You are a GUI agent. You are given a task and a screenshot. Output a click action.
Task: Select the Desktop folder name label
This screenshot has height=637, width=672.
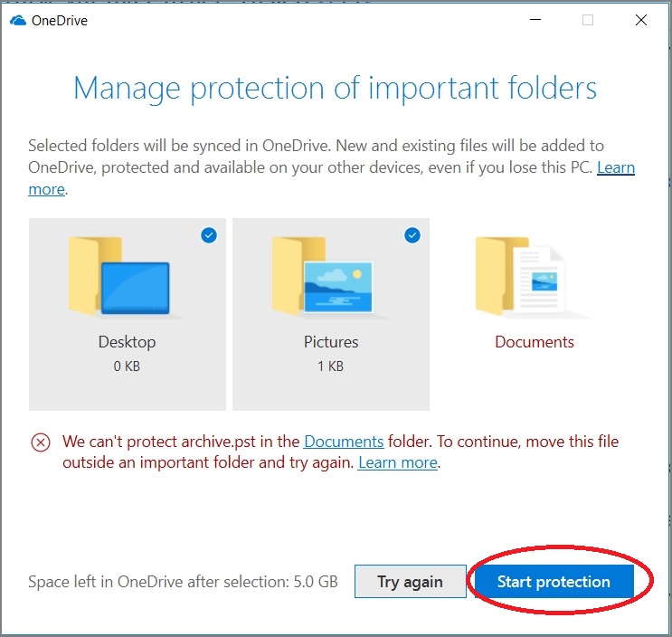(127, 342)
